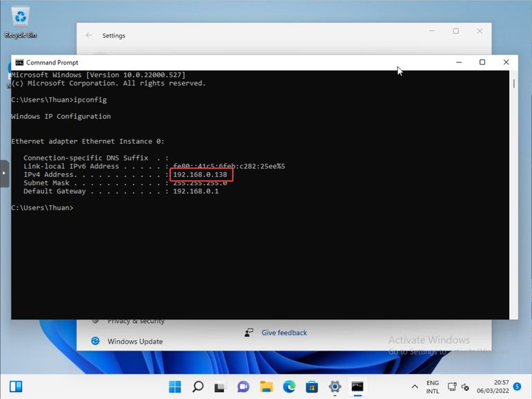The height and width of the screenshot is (399, 532).
Task: Open the Widgets panel on the taskbar
Action: [x=15, y=387]
